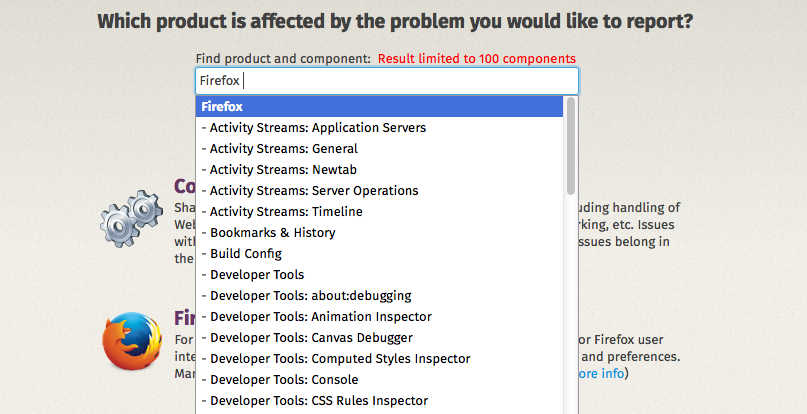Click the dropdown list scrollbar thumb
This screenshot has height=414, width=807.
[x=570, y=146]
